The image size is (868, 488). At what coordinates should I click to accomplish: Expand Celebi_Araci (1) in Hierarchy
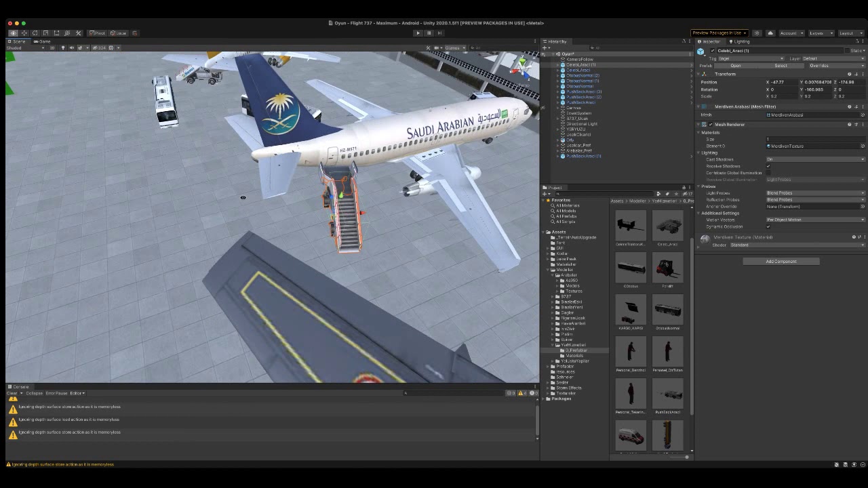pyautogui.click(x=558, y=64)
